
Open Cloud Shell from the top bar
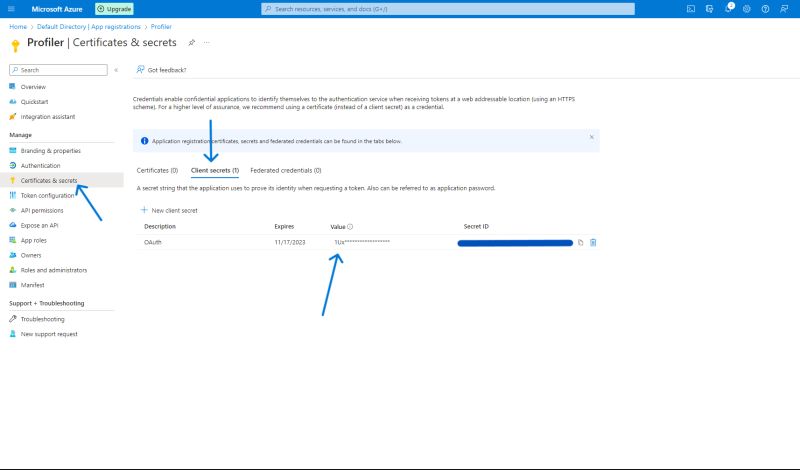coord(691,9)
